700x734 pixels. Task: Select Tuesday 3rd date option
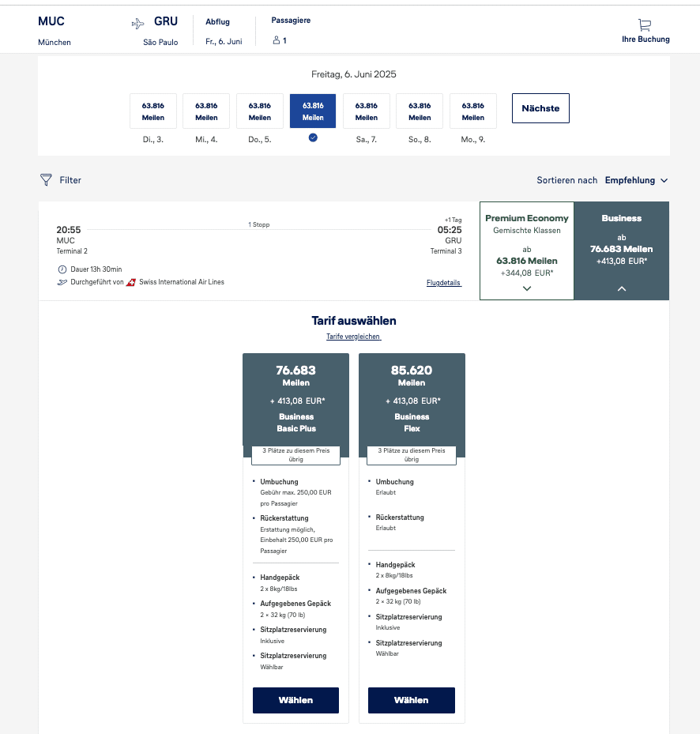[153, 111]
